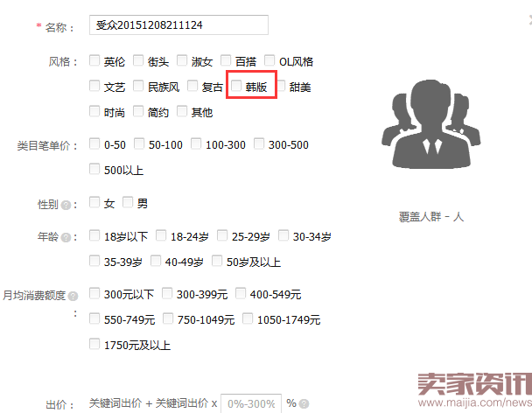Tick the 50-100 price checkbox
Screen dimensions: 532x413
[x=139, y=143]
